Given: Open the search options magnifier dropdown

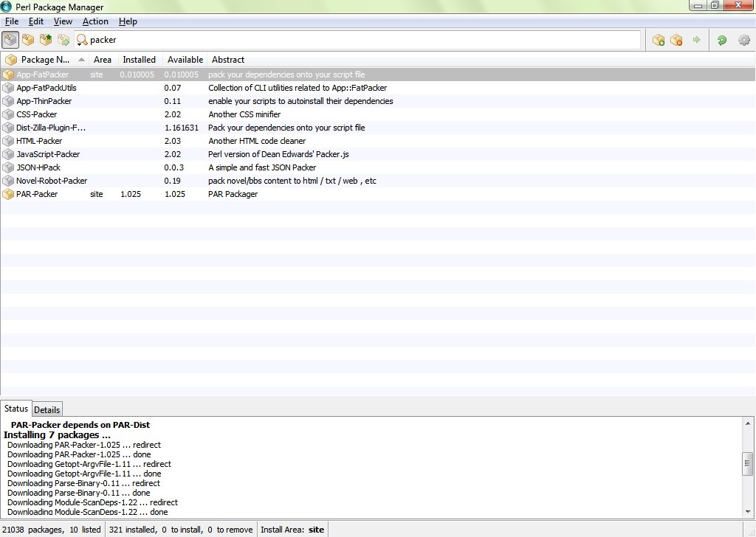Looking at the screenshot, I should (x=81, y=40).
